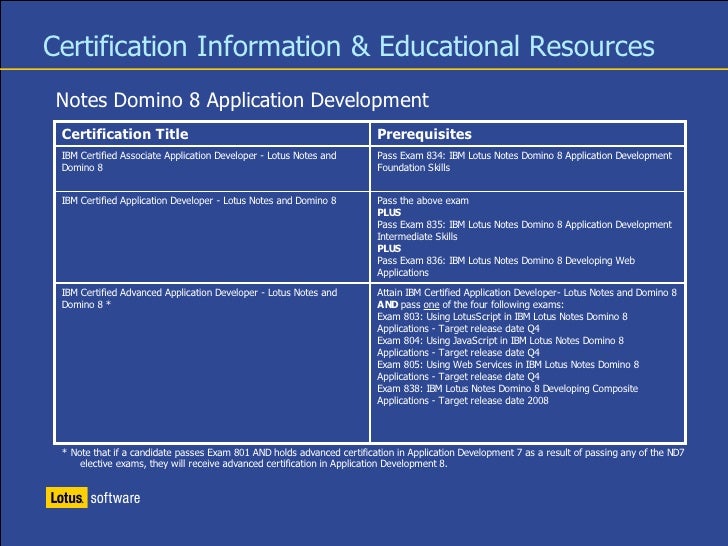This screenshot has height=546, width=728.
Task: Click the Attain IBM Certified Application Developer line
Action: click(x=526, y=292)
